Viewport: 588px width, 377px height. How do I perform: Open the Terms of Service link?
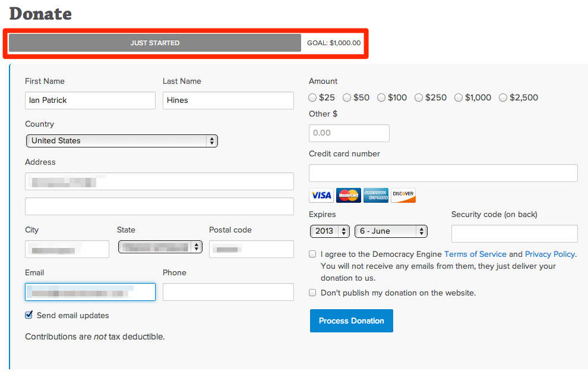(x=475, y=255)
